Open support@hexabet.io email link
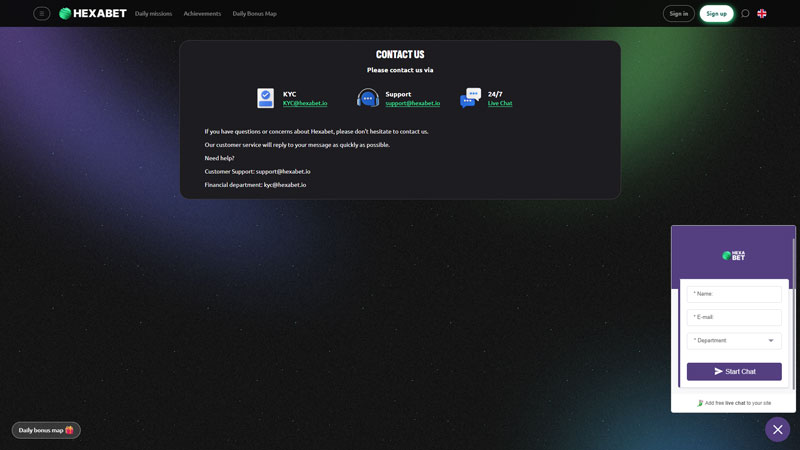The width and height of the screenshot is (800, 450). pos(413,103)
